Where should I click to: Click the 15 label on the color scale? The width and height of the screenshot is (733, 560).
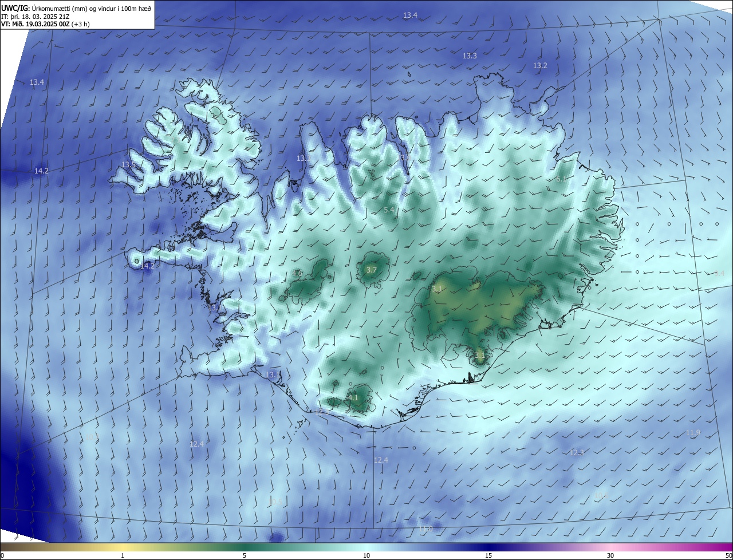[x=488, y=555]
